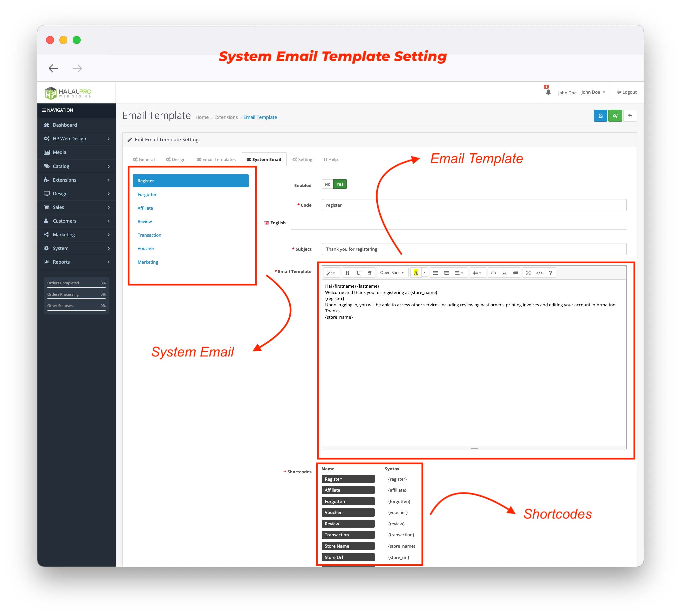Viewport: 681px width, 616px height.
Task: Switch to the Email Templates tab
Action: click(216, 160)
